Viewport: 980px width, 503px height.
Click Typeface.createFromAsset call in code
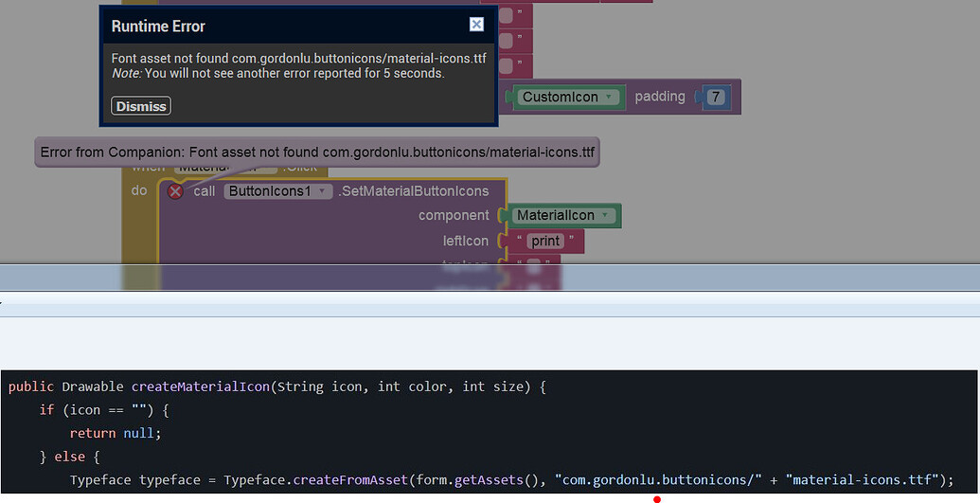coord(315,479)
